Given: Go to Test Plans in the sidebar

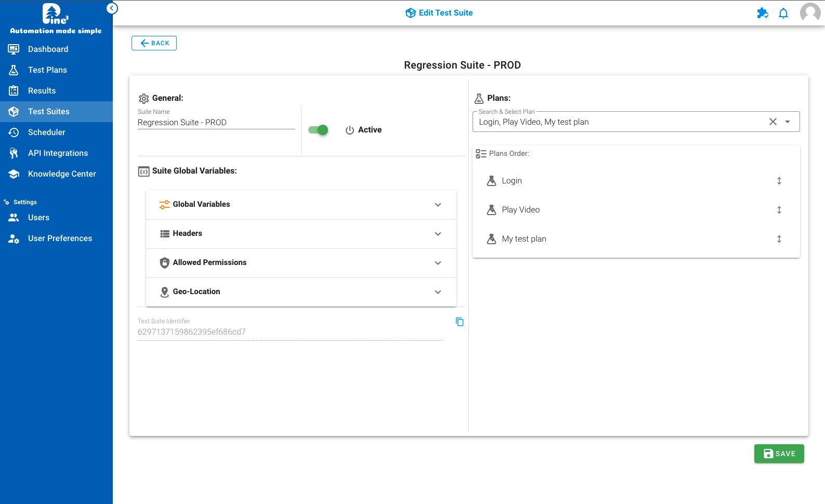Looking at the screenshot, I should tap(47, 70).
